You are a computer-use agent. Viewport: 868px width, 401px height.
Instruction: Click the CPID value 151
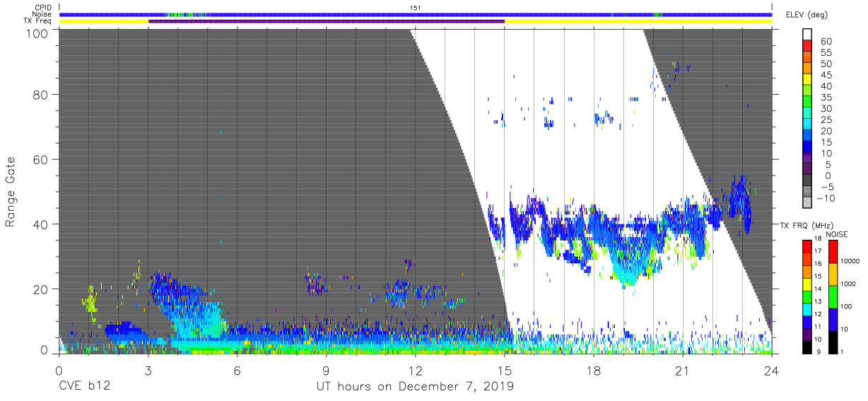pyautogui.click(x=416, y=7)
